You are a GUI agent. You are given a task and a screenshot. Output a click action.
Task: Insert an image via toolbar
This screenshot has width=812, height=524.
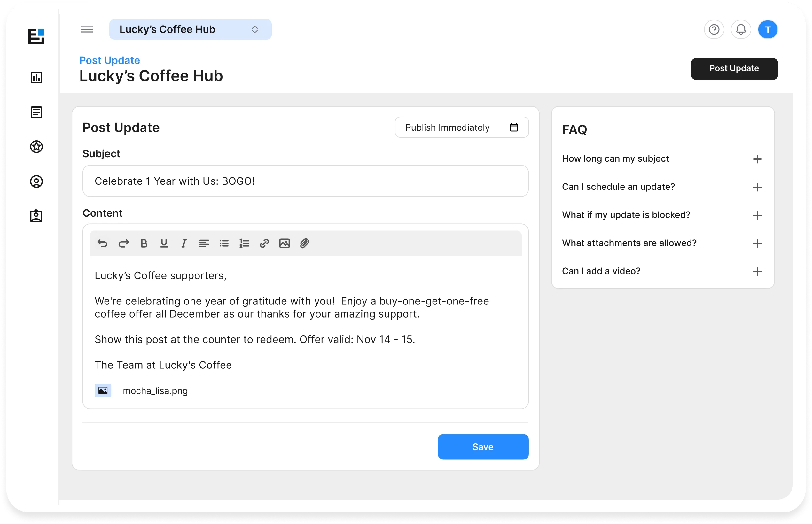pyautogui.click(x=284, y=243)
